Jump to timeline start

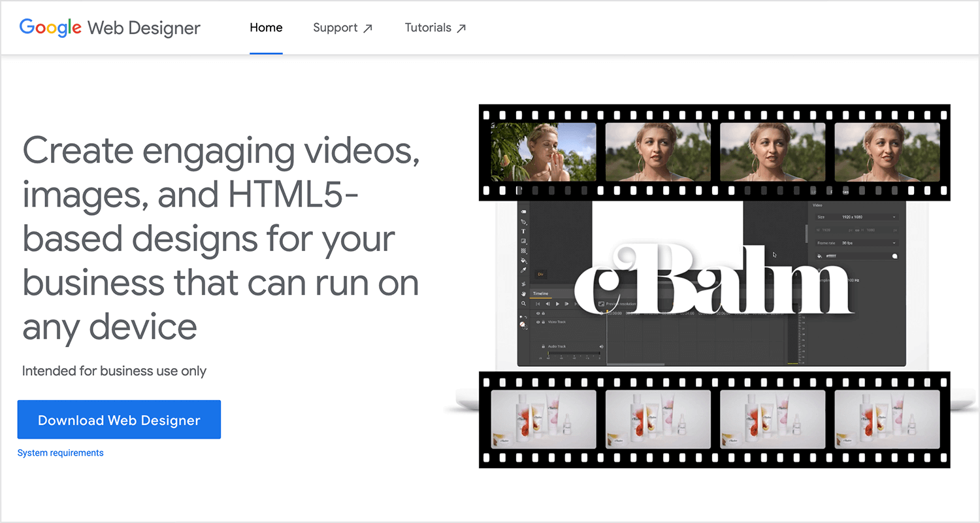(x=538, y=303)
